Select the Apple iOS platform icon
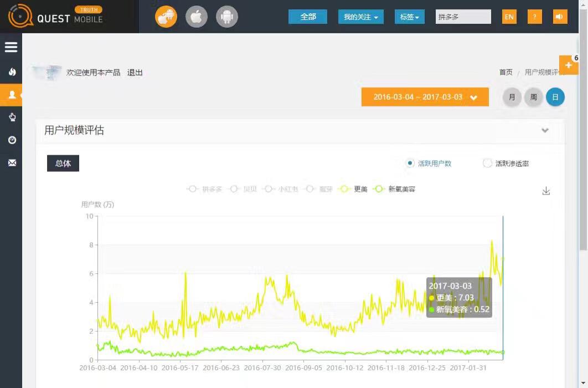This screenshot has width=588, height=388. coord(196,17)
